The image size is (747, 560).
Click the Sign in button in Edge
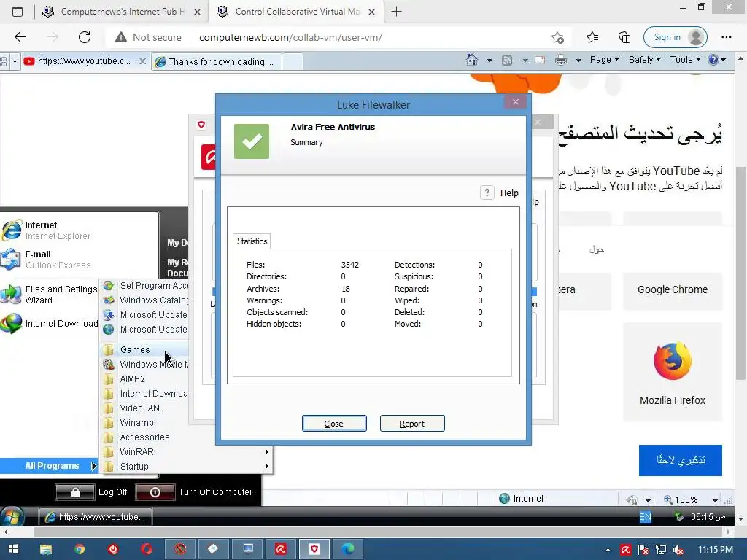(675, 37)
